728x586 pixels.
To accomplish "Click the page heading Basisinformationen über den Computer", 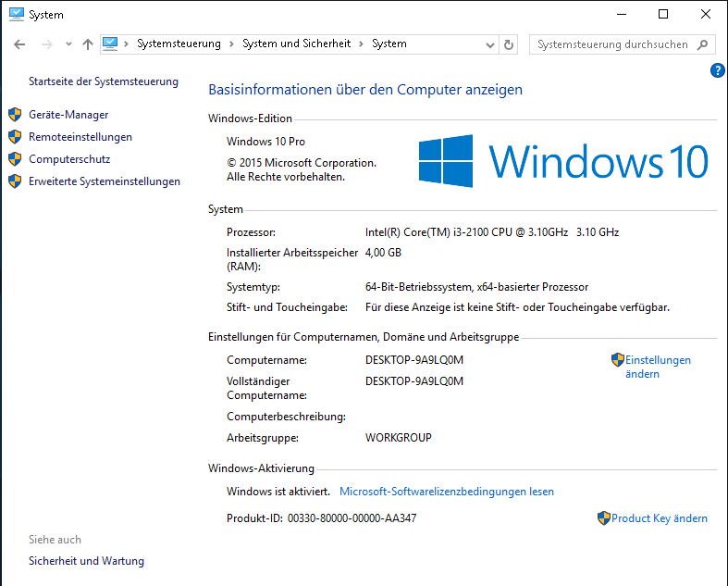I will click(365, 90).
